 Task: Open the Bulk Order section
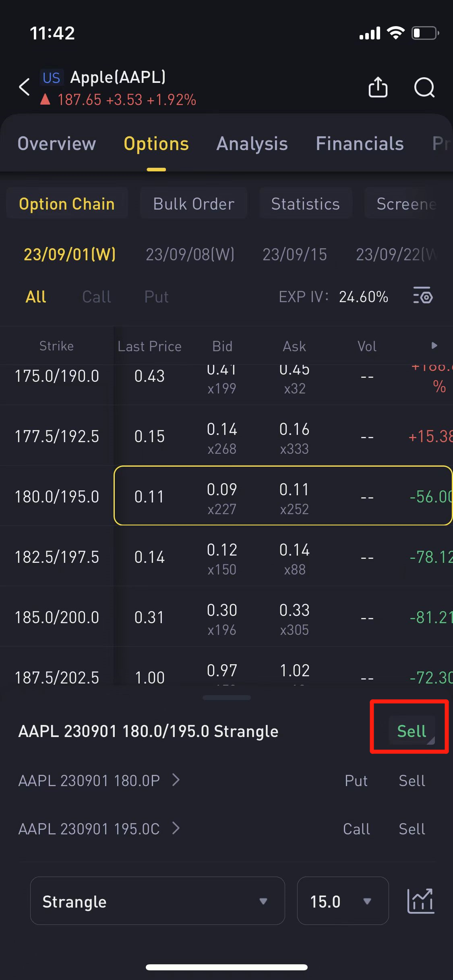coord(194,204)
